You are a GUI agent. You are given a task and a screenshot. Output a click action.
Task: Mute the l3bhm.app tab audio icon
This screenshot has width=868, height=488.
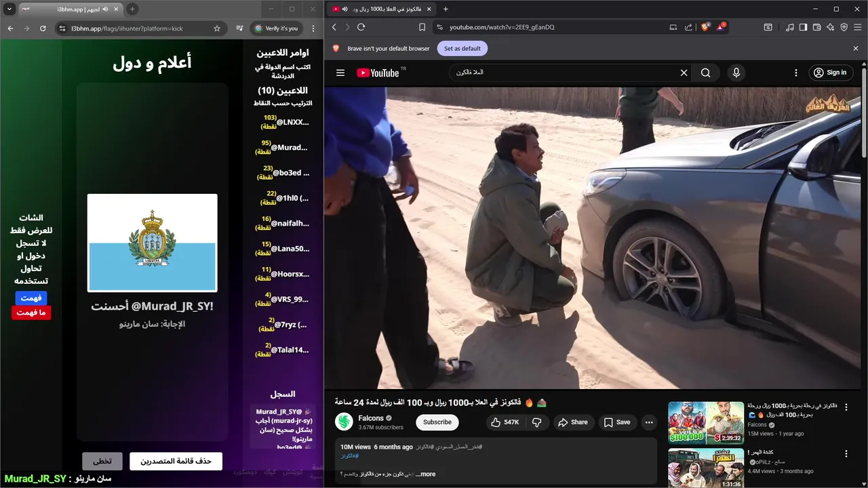point(105,9)
